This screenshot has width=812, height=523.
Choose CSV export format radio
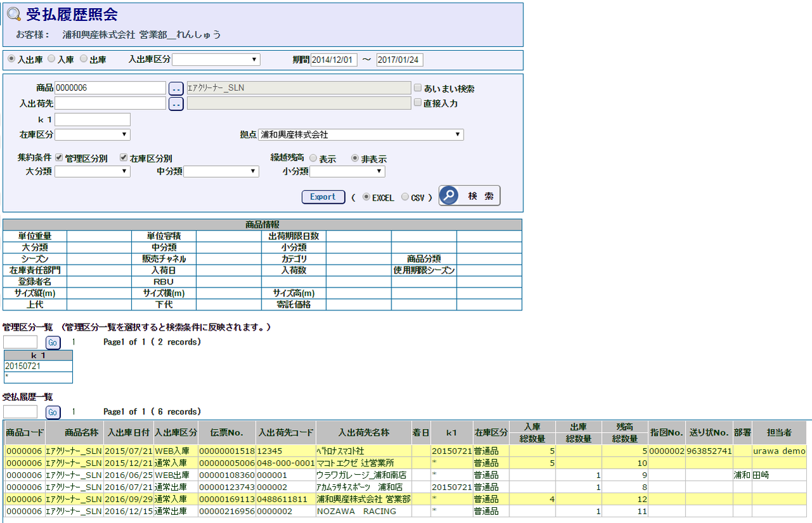pos(405,197)
